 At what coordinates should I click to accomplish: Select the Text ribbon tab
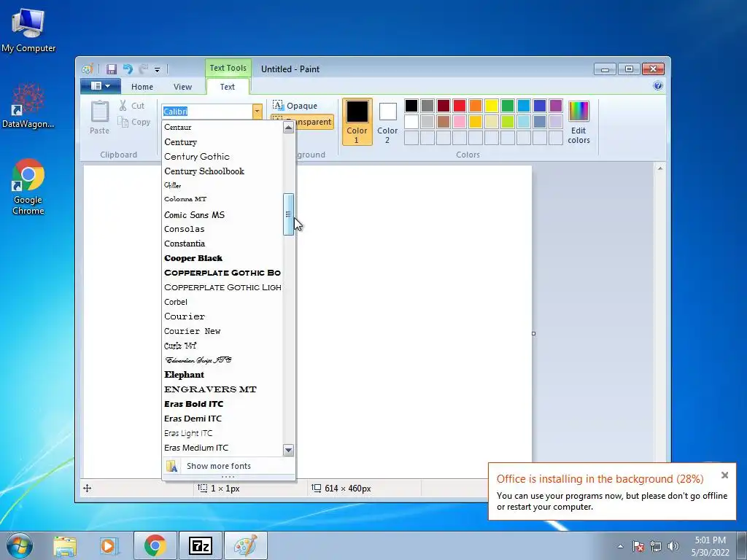coord(228,87)
